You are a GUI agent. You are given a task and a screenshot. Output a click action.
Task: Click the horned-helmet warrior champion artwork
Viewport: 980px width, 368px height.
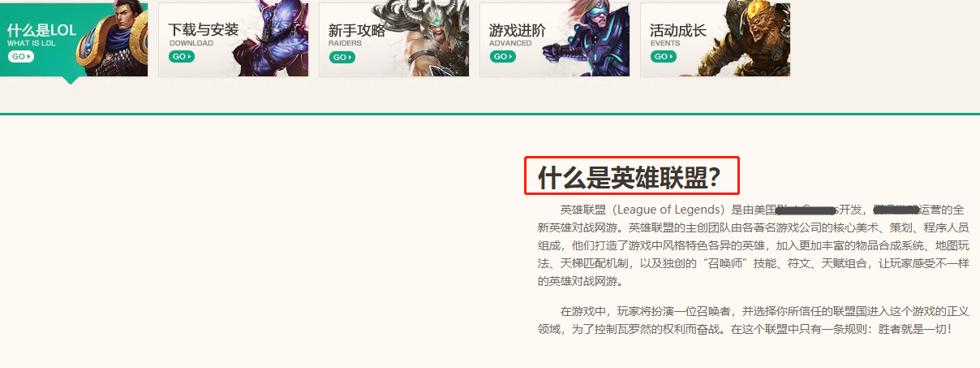425,39
